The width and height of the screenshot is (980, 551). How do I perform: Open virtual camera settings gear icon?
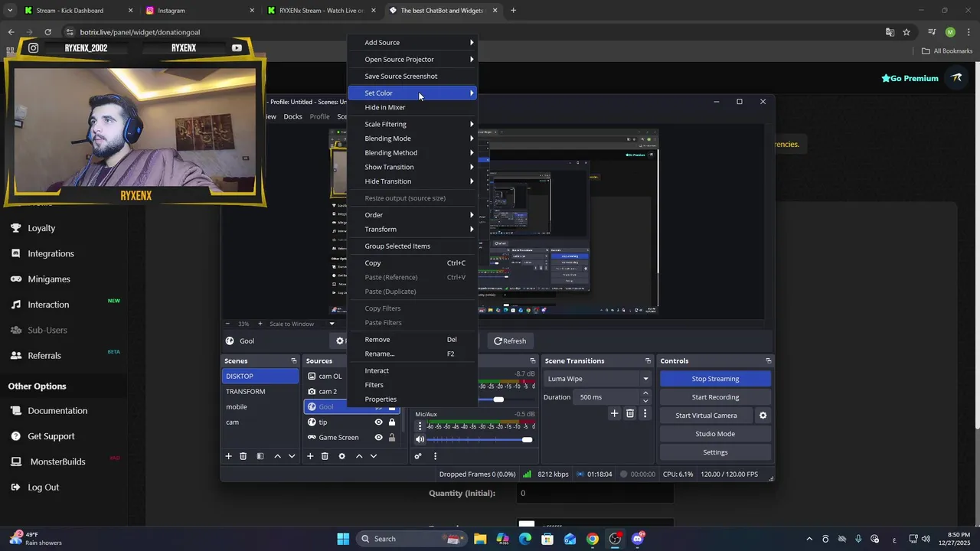click(x=763, y=416)
